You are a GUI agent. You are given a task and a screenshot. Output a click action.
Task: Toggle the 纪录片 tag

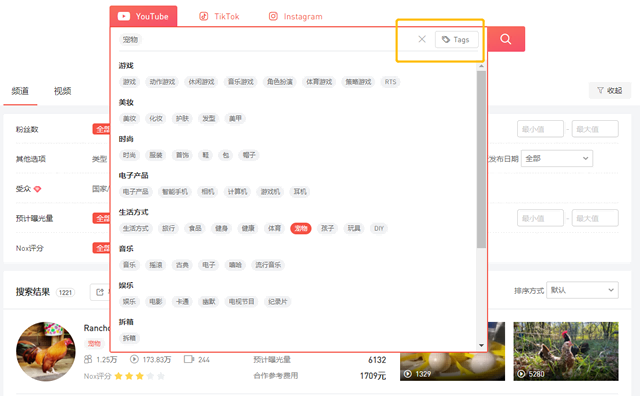[278, 302]
